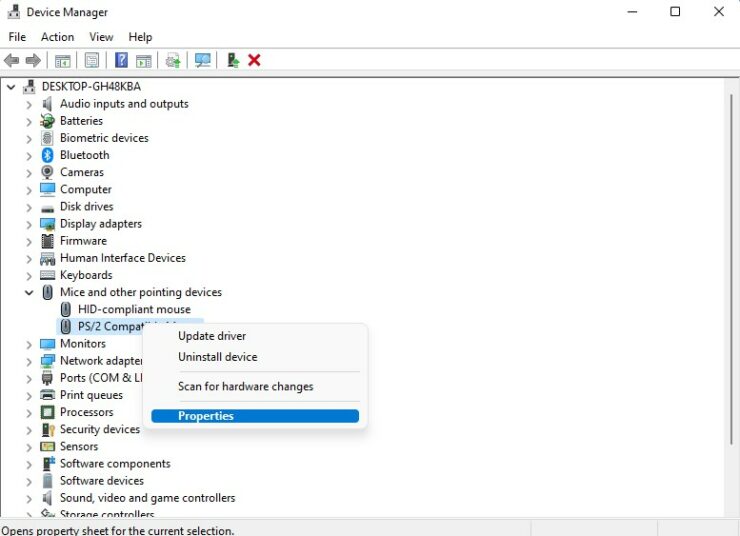Expand the Monitors category chevron
This screenshot has height=536, width=740.
click(x=29, y=344)
